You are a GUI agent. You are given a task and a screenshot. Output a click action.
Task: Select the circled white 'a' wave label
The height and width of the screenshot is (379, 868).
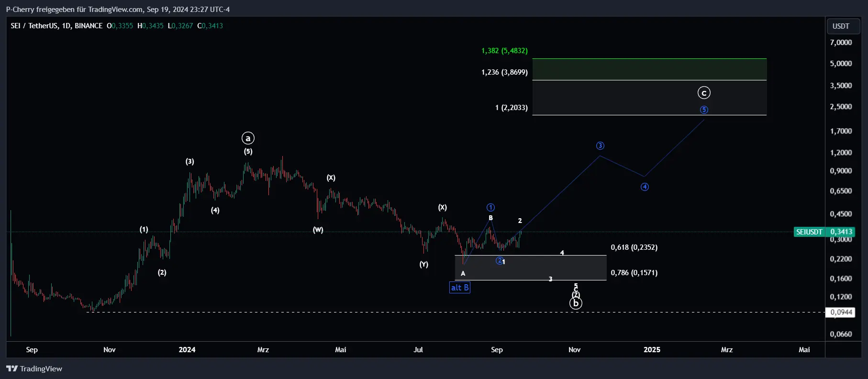(248, 138)
